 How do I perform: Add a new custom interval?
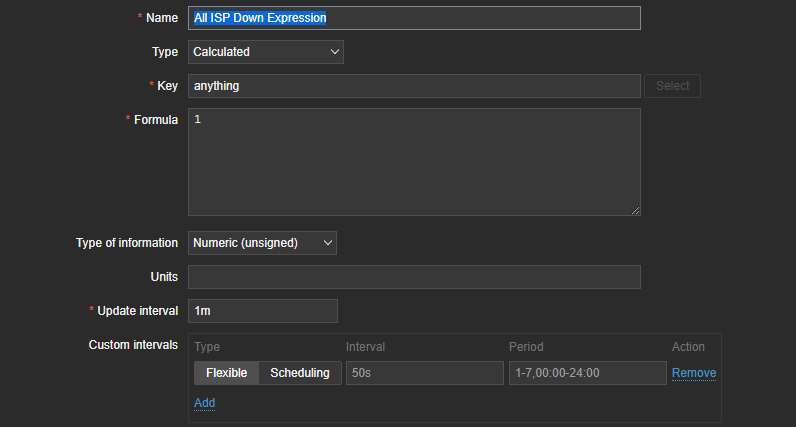[x=204, y=403]
